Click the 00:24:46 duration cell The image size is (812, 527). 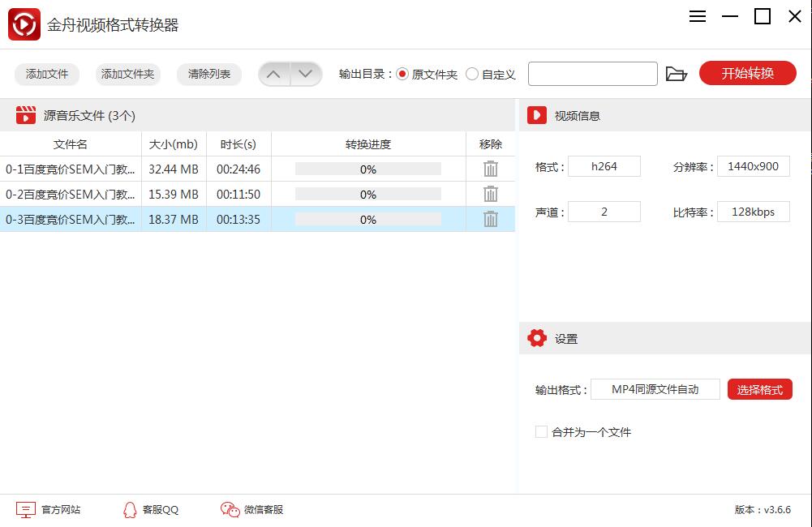[x=238, y=169]
